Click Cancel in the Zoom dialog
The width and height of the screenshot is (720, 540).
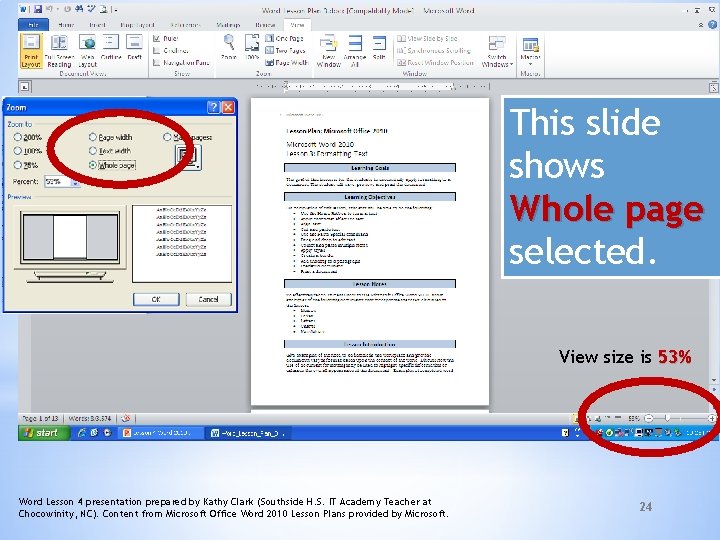pyautogui.click(x=208, y=299)
